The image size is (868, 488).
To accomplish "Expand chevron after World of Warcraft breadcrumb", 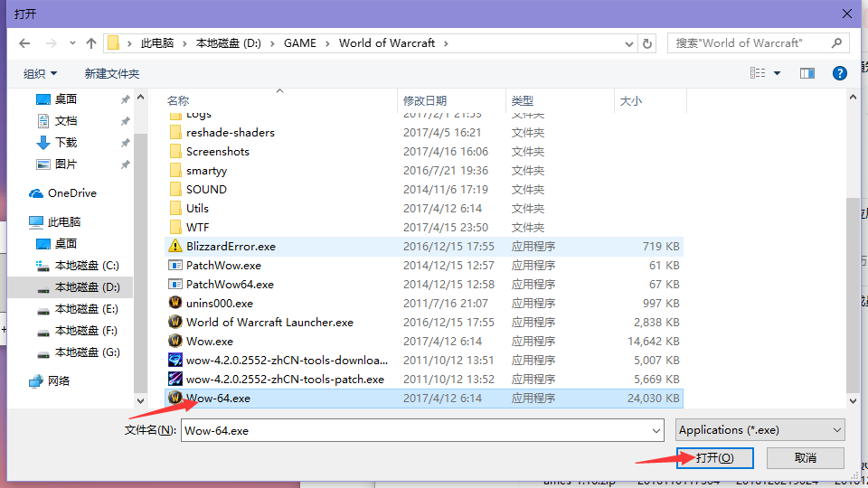I will click(446, 43).
